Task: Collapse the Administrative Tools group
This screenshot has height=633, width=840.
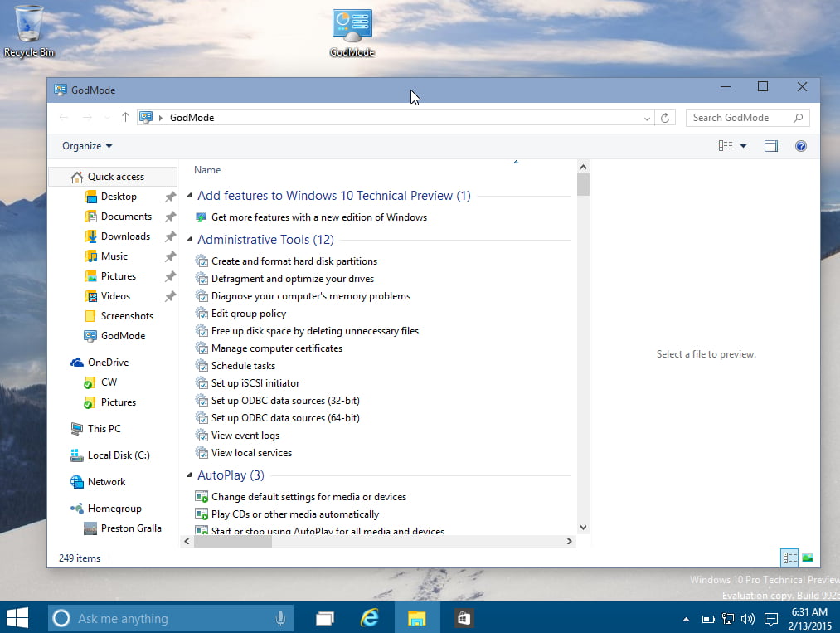Action: coord(189,239)
